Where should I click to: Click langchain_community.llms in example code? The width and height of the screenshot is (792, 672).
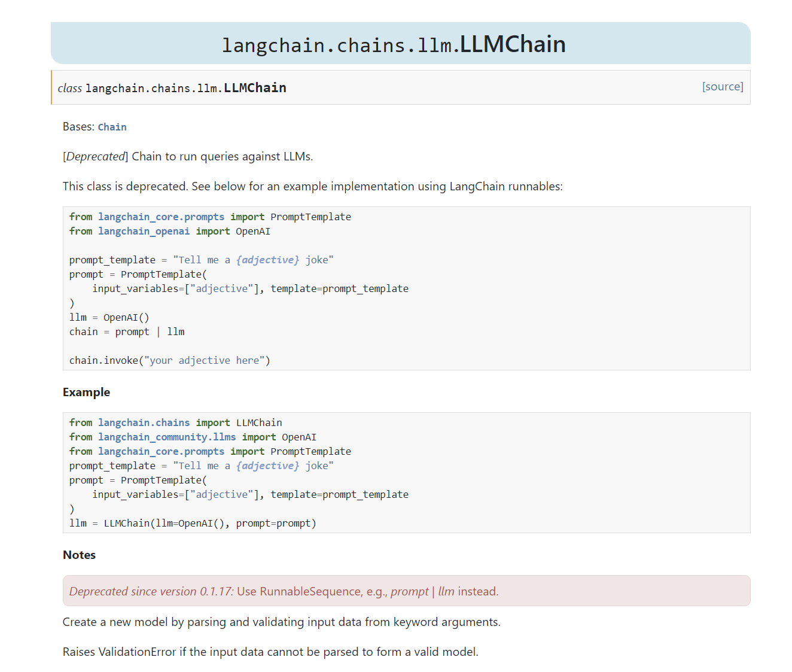[x=167, y=437]
